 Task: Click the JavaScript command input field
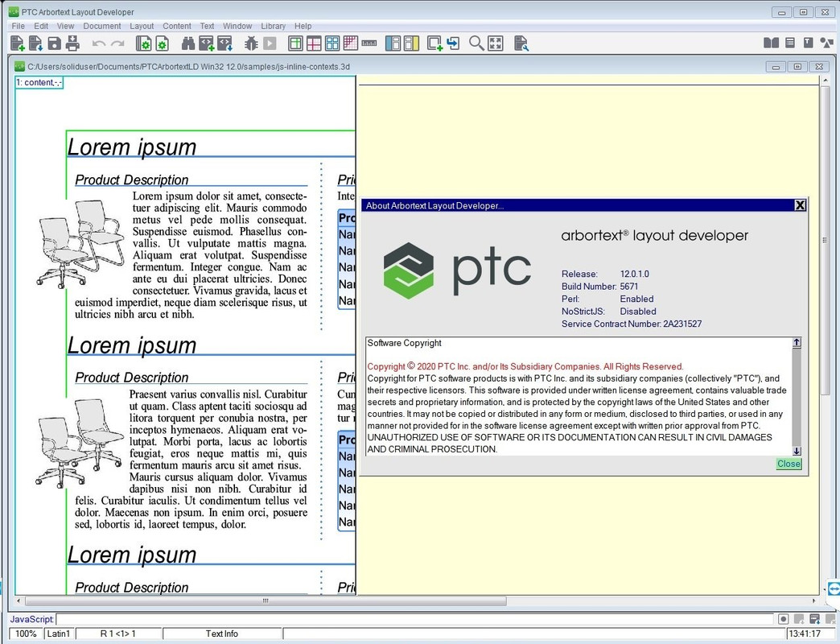(415, 619)
